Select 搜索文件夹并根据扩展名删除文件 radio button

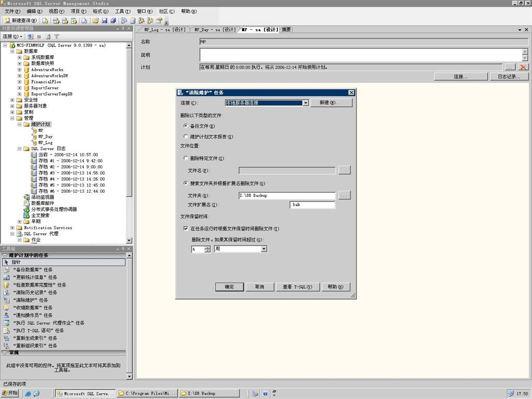click(185, 183)
